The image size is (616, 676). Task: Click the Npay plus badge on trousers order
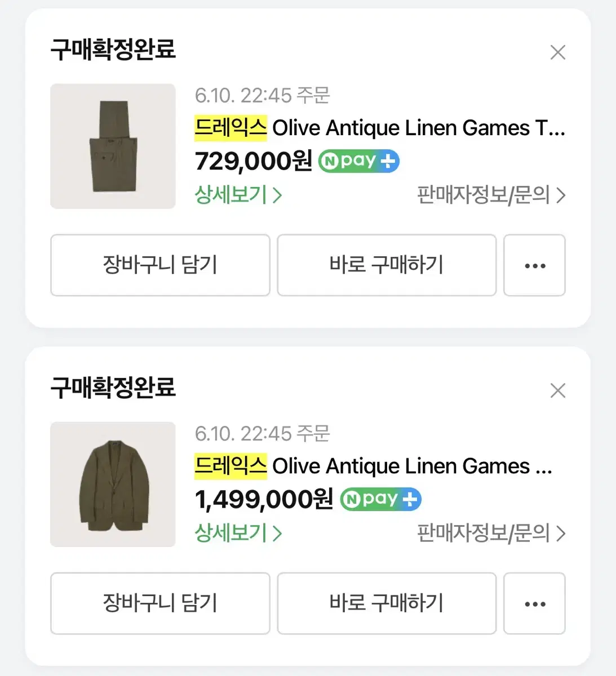pyautogui.click(x=359, y=161)
